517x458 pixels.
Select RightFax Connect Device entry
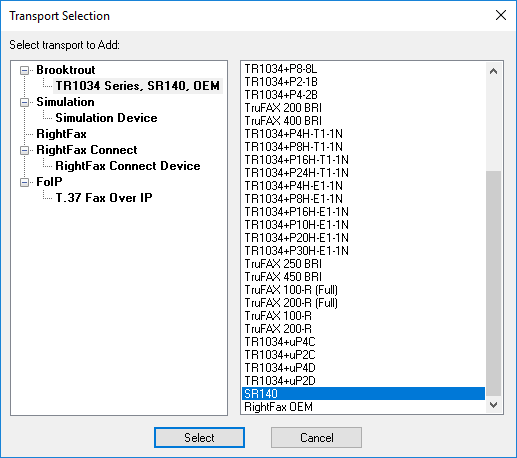pos(128,166)
